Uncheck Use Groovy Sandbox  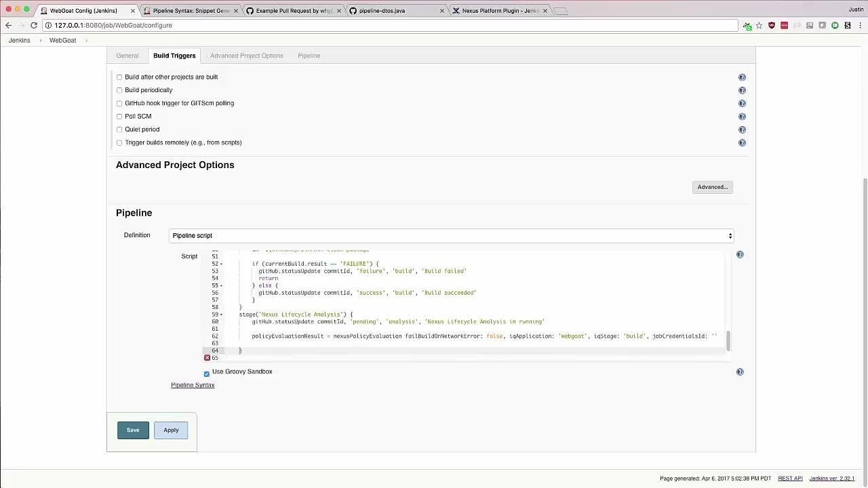[207, 373]
